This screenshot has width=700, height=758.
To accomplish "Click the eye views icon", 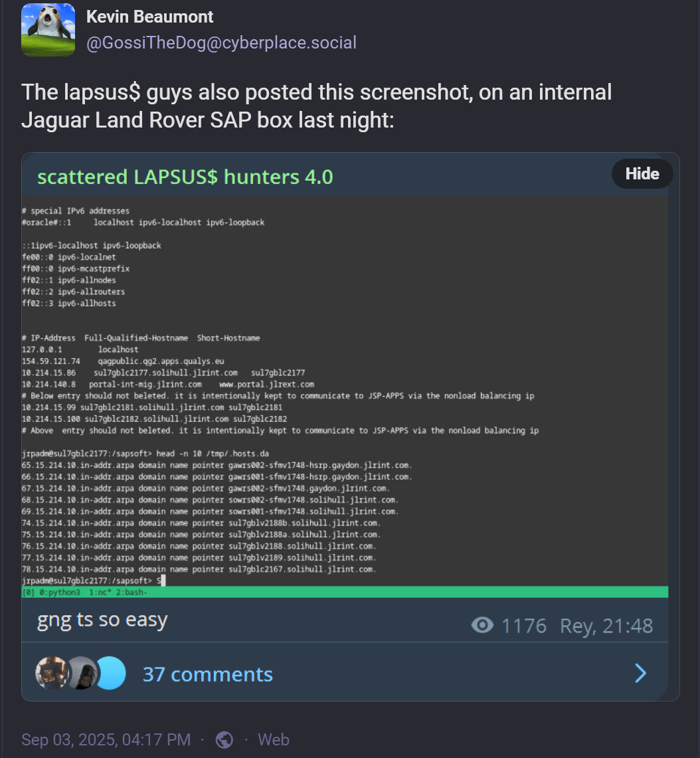I will pos(482,625).
